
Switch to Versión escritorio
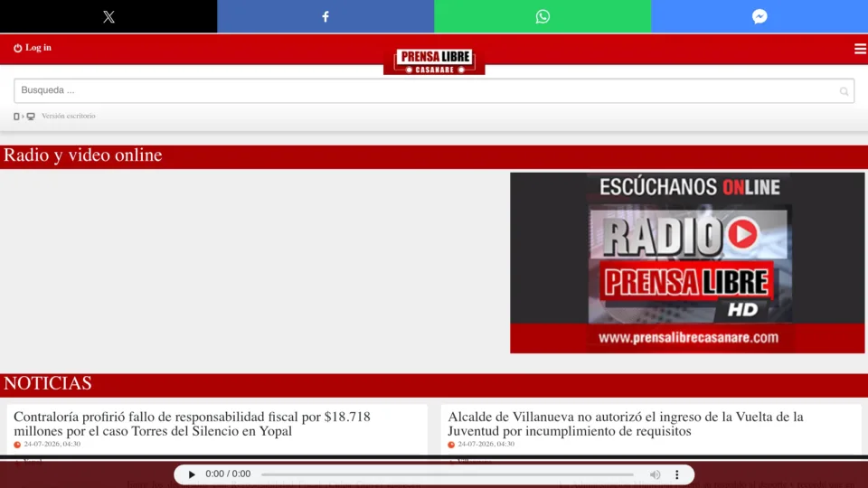coord(68,117)
